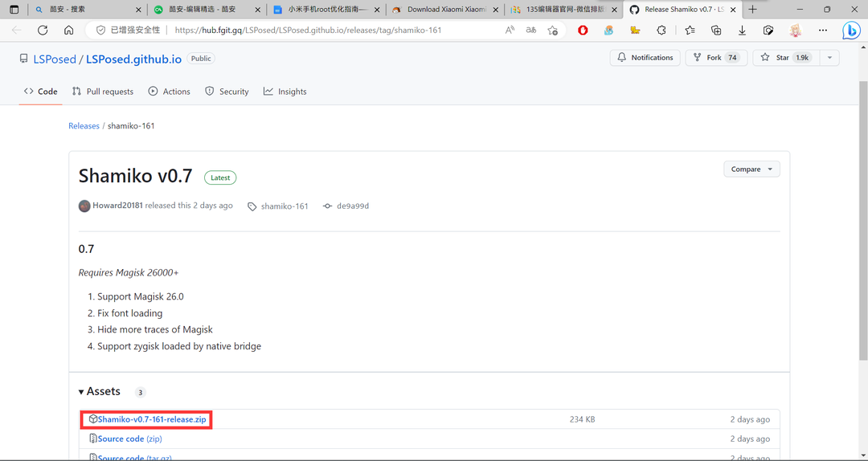The image size is (868, 461).
Task: Go to the browser Home page
Action: point(68,31)
